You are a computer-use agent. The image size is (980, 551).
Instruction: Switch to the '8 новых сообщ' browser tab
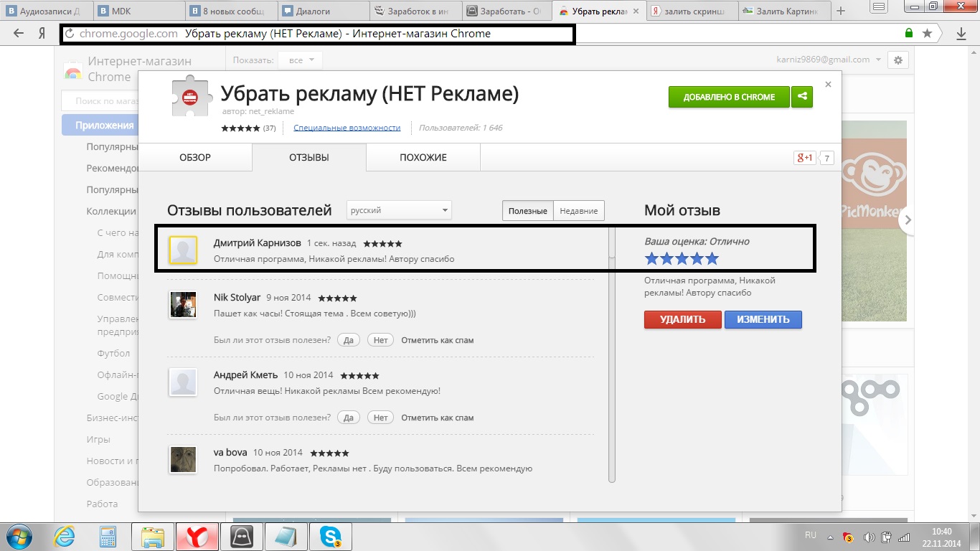click(x=232, y=11)
